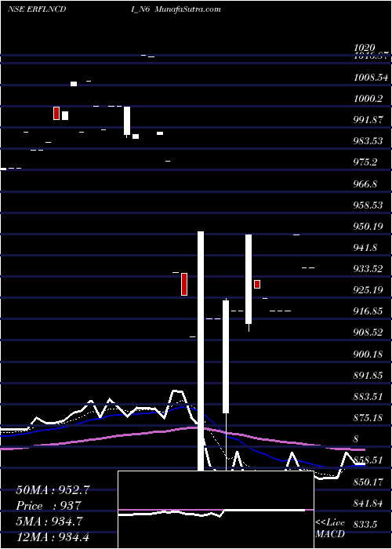Click the red candle near 1000.2 level
Screen dimensions: 392x549
click(56, 113)
